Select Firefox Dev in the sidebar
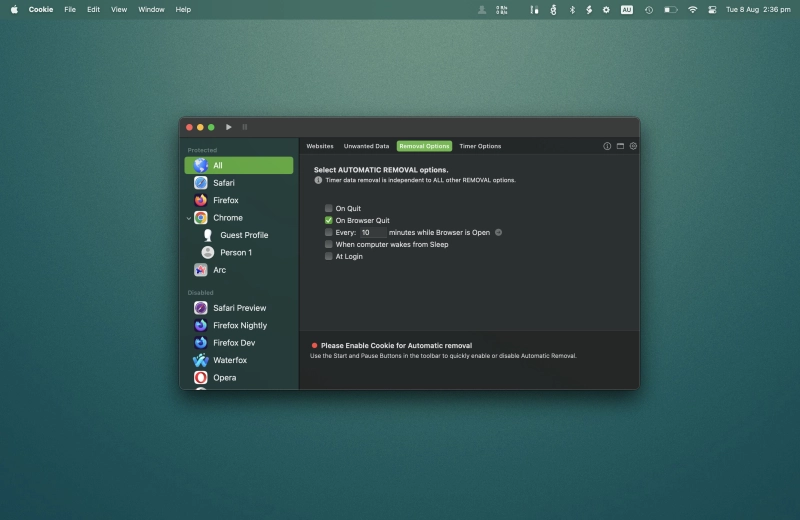 click(239, 343)
